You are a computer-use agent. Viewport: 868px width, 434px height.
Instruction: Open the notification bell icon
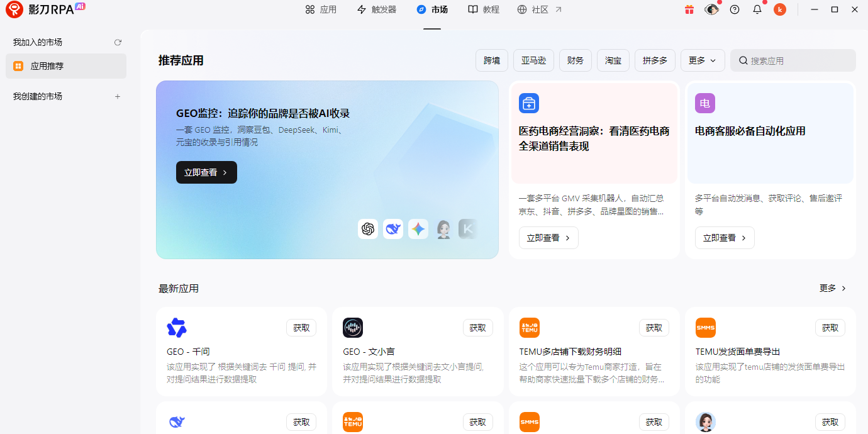point(757,9)
